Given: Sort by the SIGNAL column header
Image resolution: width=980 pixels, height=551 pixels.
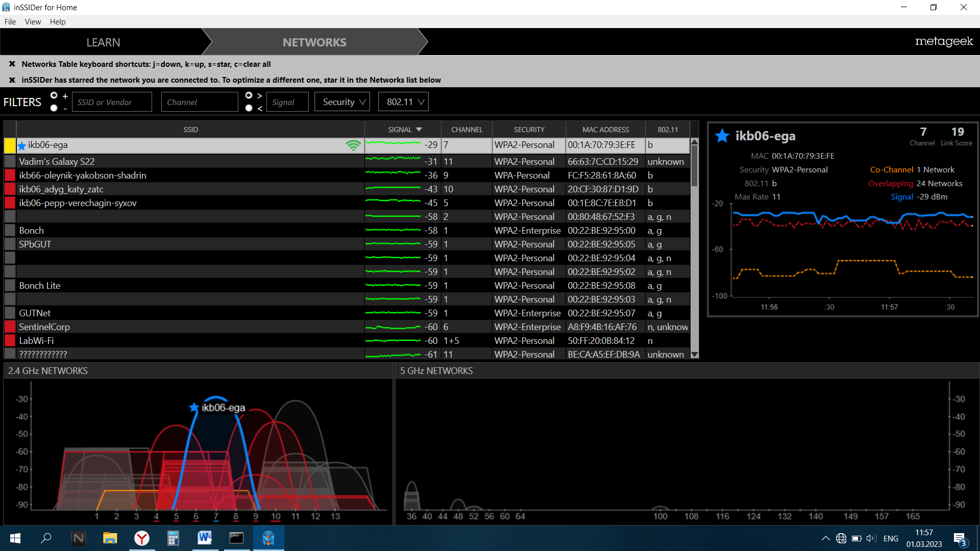Looking at the screenshot, I should pyautogui.click(x=403, y=130).
